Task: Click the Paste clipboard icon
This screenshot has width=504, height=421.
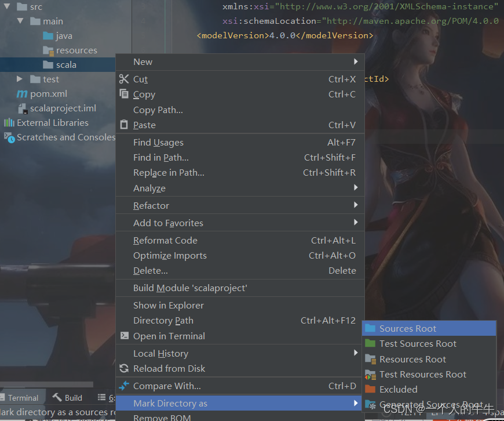Action: (x=124, y=125)
